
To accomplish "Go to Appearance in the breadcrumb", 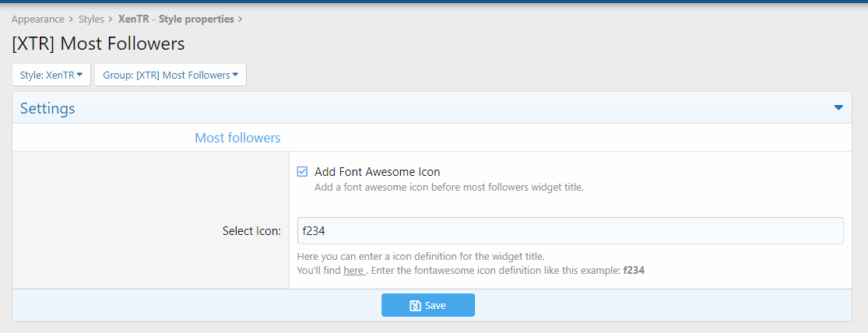I will click(x=37, y=19).
